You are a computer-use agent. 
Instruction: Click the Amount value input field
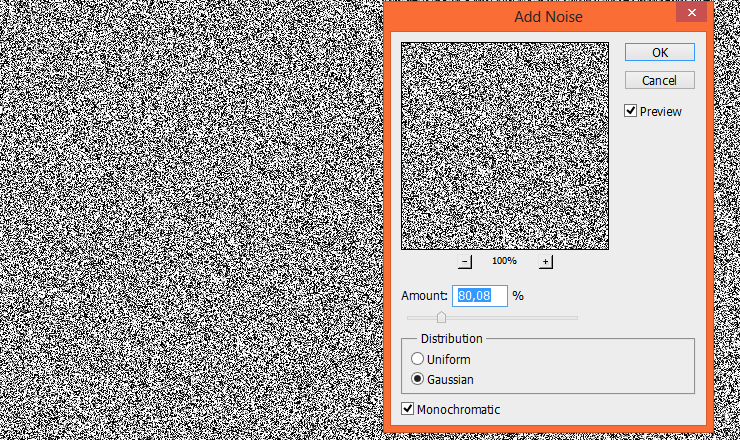[481, 296]
